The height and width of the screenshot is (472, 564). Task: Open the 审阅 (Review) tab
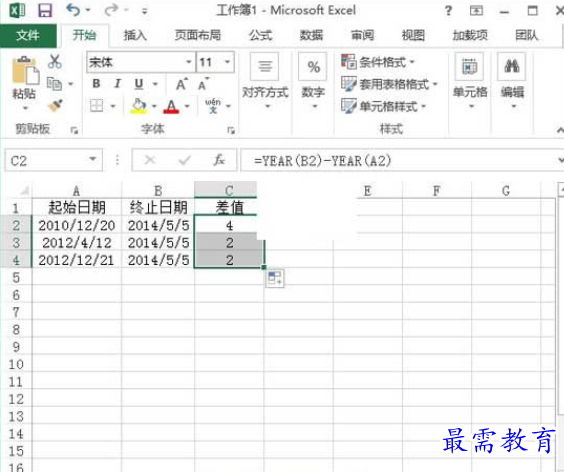point(362,35)
